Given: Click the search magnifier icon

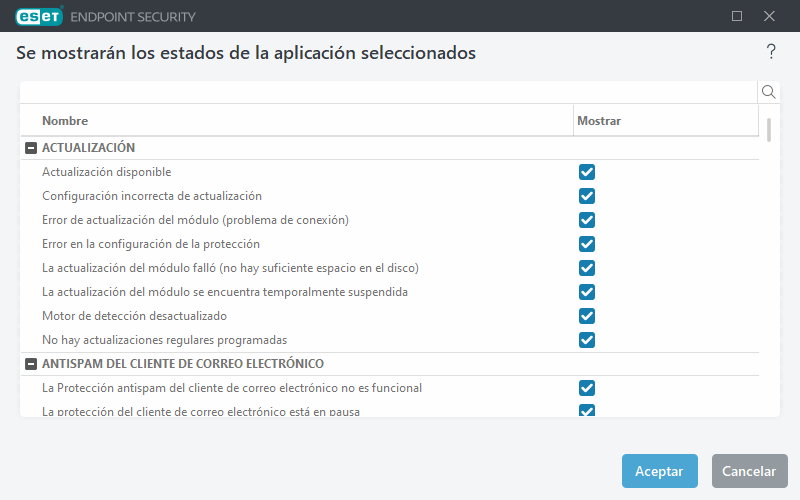Looking at the screenshot, I should click(x=768, y=92).
